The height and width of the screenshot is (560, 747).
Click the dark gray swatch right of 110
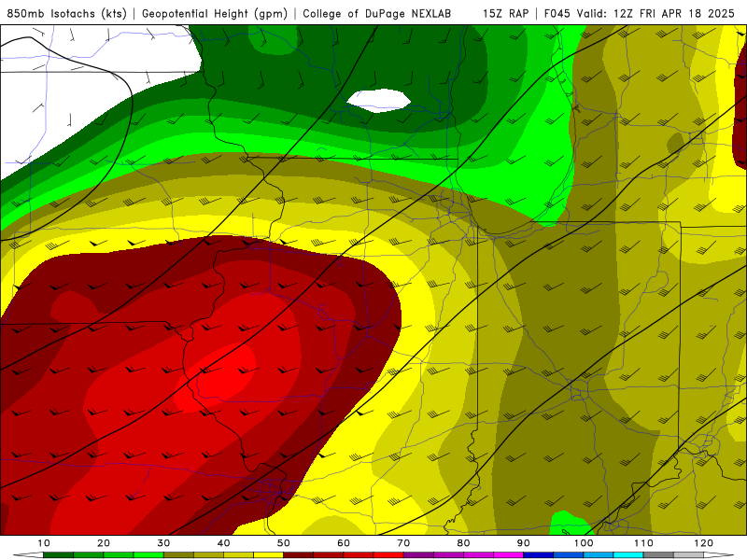click(x=658, y=555)
